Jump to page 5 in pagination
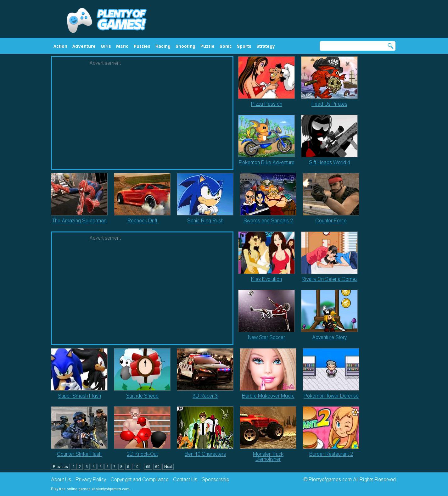 tap(100, 467)
